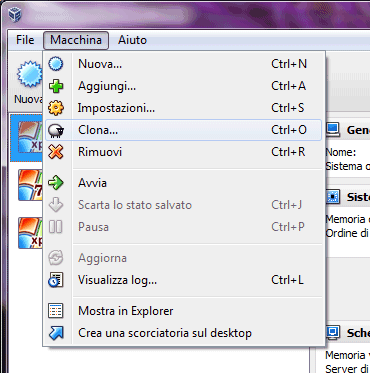
Task: Close the open Macchina menu from the menu bar
Action: tap(76, 40)
